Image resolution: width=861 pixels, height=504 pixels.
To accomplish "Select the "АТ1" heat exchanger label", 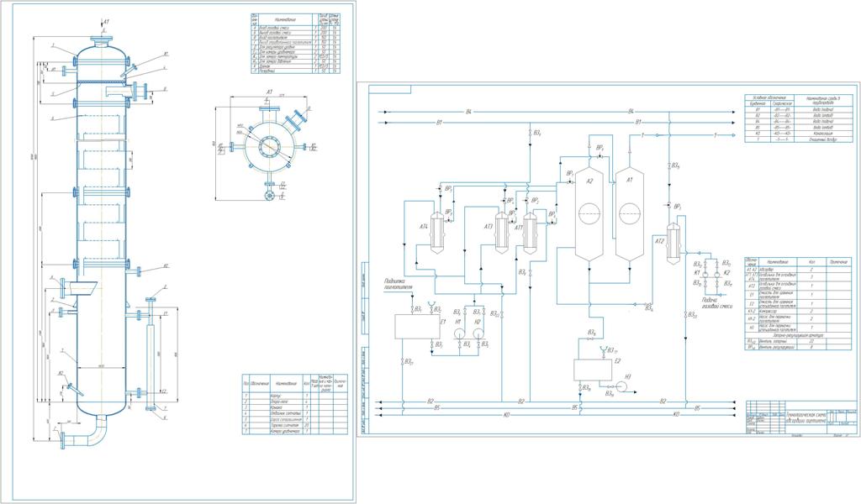I will (x=518, y=227).
